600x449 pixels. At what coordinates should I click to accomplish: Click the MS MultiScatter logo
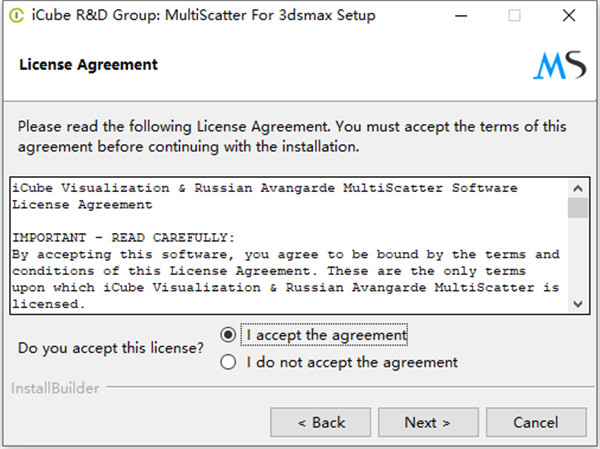click(559, 65)
